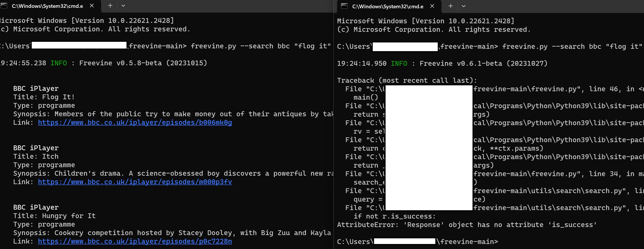
Task: Open the Hungry for It iPlayer link
Action: [135, 241]
